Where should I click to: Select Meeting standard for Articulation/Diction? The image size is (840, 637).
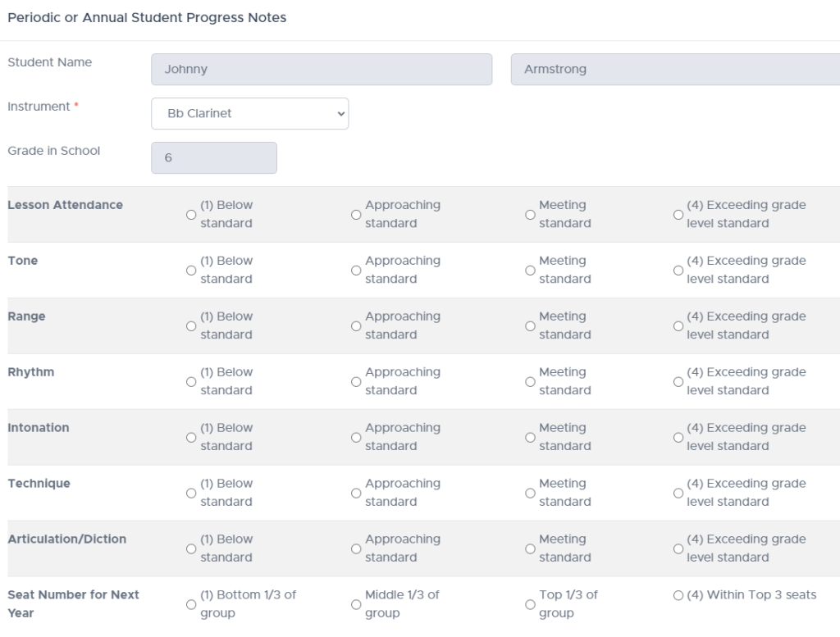[x=530, y=549]
